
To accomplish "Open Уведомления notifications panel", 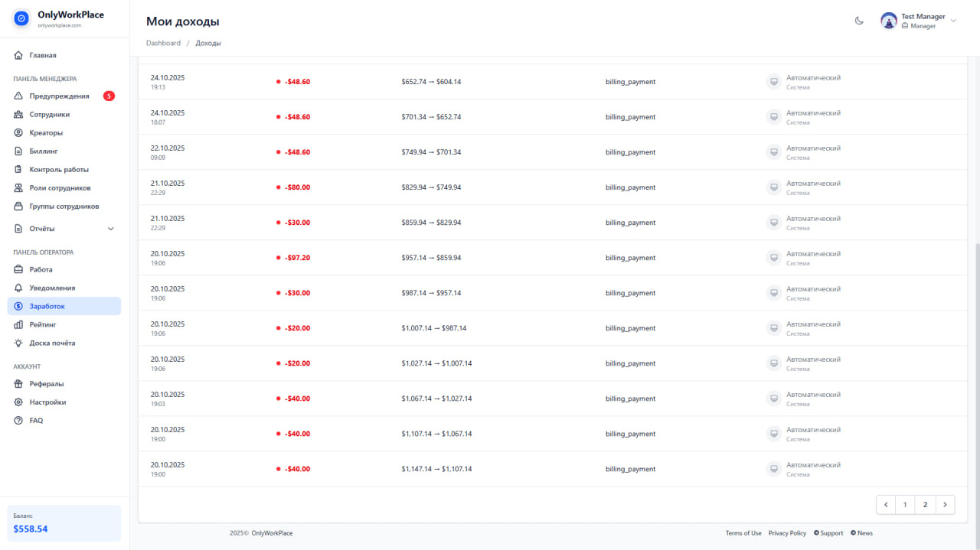I will (x=51, y=288).
